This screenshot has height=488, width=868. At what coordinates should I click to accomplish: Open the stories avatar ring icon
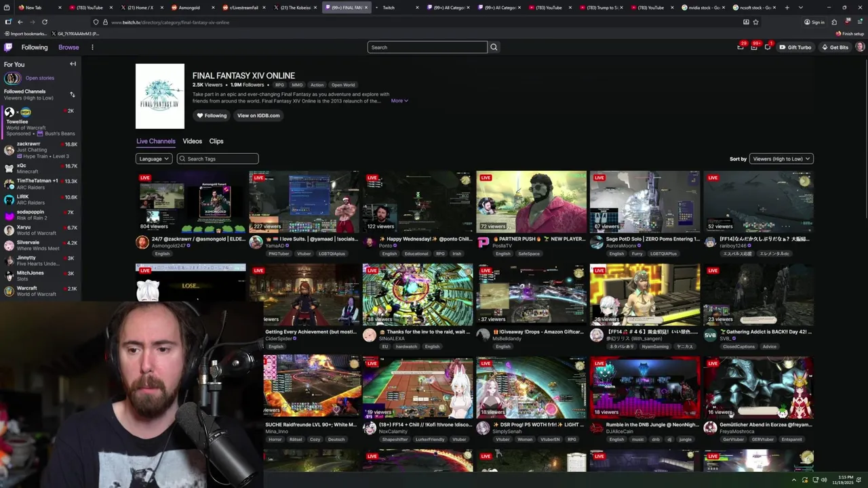pos(12,78)
